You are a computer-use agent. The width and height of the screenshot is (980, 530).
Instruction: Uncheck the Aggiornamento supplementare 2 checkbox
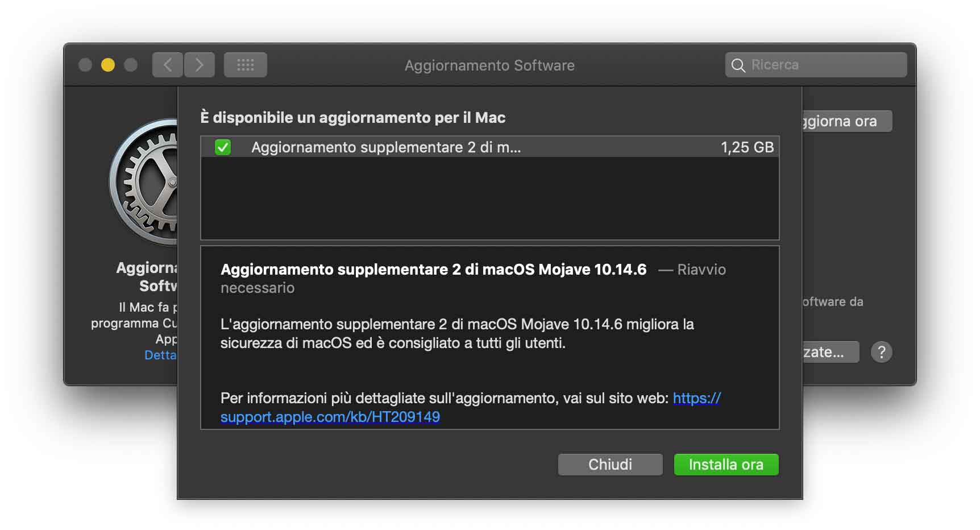tap(223, 147)
